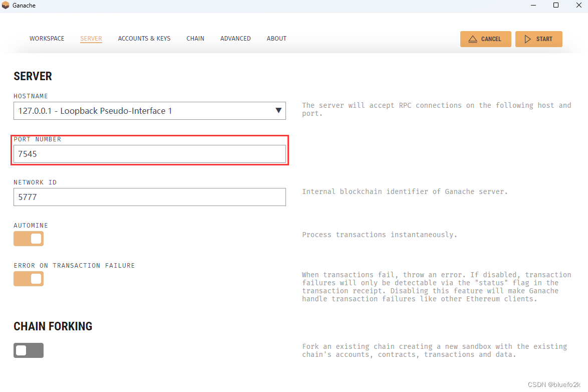Click the 'Internal blockchain identifier of Ganache server.' text
588x392 pixels.
[405, 191]
